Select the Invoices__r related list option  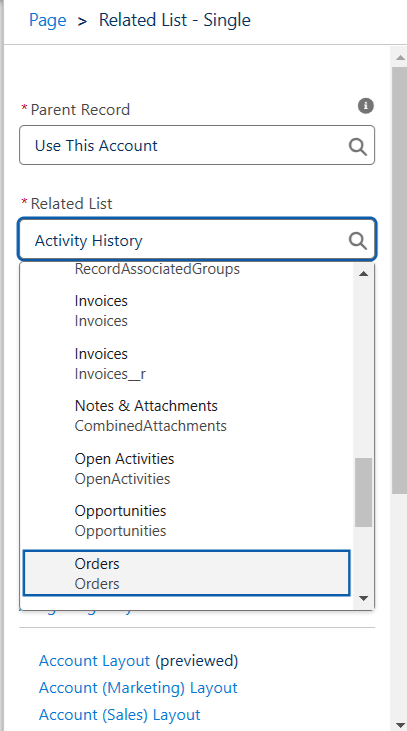click(x=186, y=364)
